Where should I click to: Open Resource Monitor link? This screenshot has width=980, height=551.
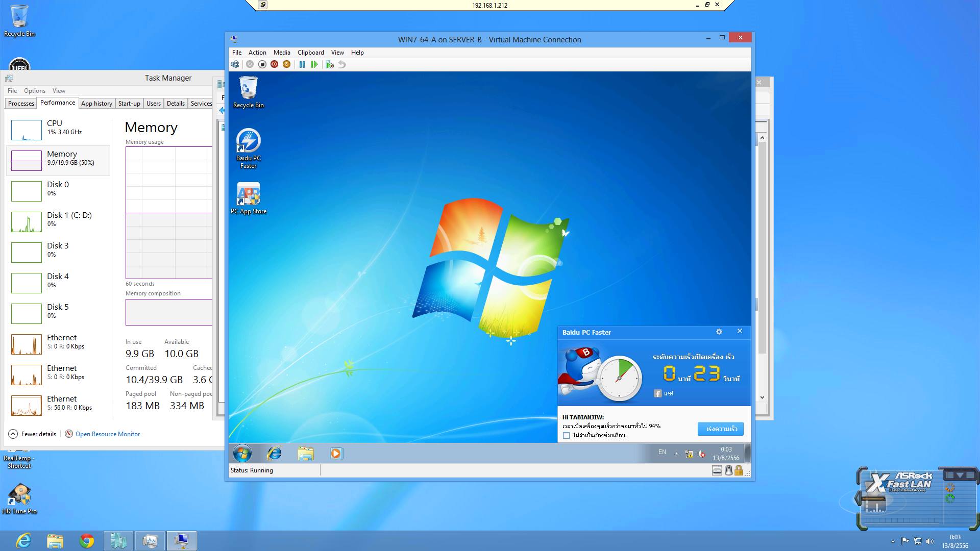pyautogui.click(x=107, y=434)
